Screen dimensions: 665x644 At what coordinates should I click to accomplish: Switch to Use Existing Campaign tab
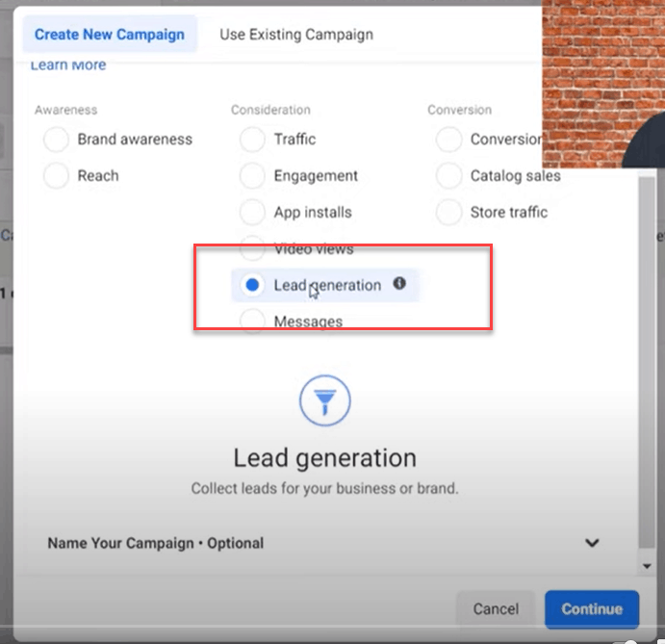(296, 35)
